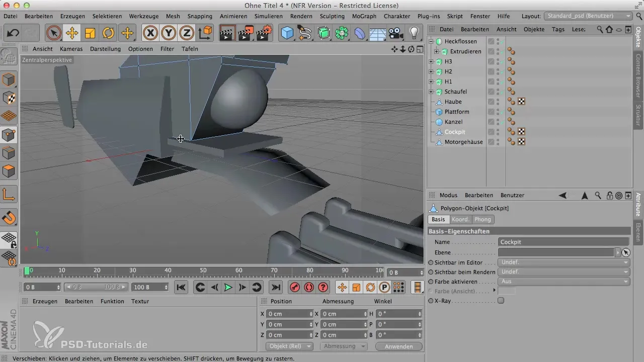
Task: Switch to Phong tab
Action: click(x=482, y=219)
